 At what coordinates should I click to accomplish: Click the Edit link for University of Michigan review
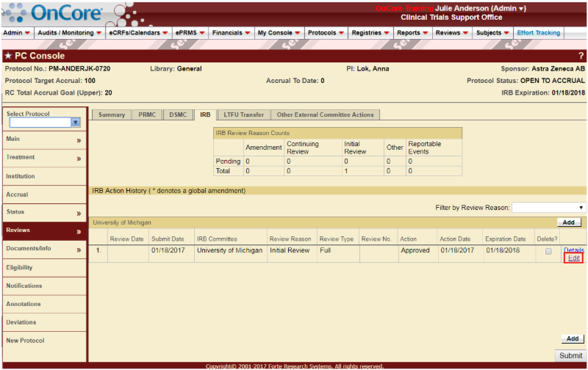(x=573, y=258)
